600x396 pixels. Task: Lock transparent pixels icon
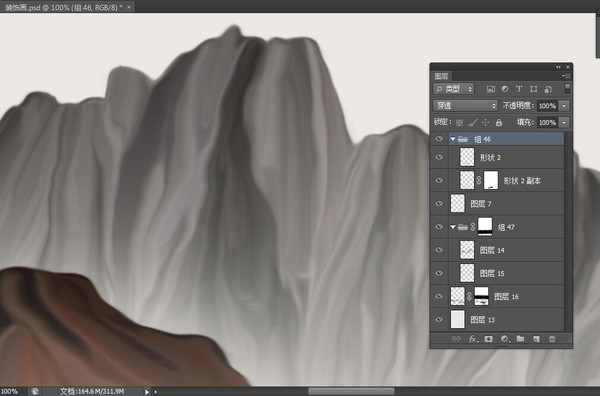[460, 122]
